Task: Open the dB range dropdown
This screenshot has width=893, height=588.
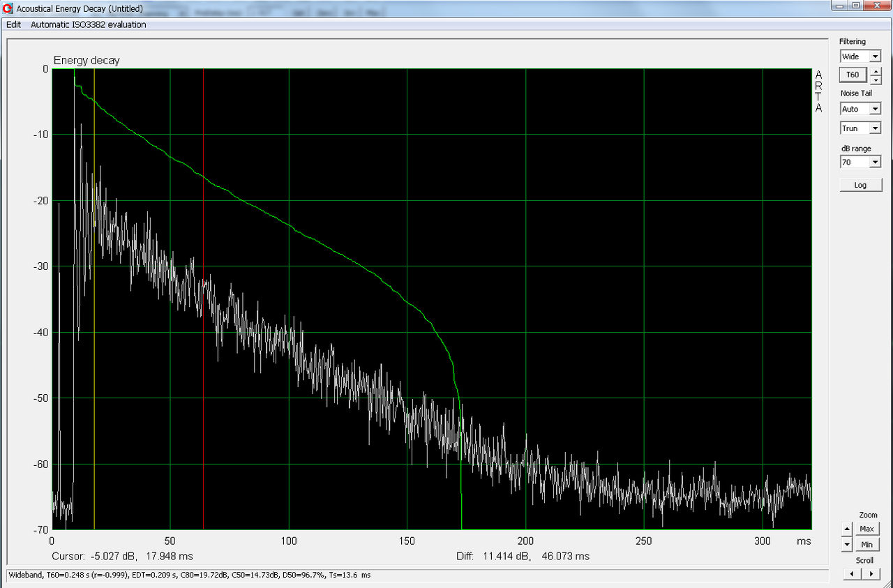Action: point(875,163)
